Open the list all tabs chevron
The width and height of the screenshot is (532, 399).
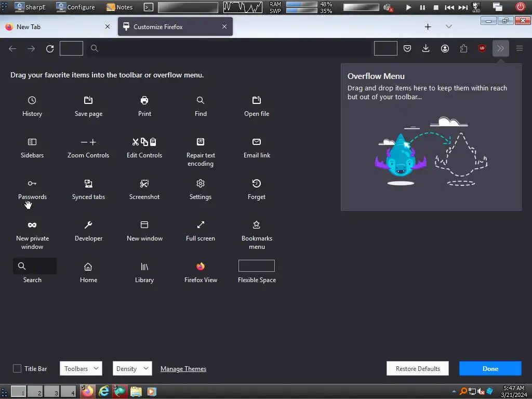[448, 26]
